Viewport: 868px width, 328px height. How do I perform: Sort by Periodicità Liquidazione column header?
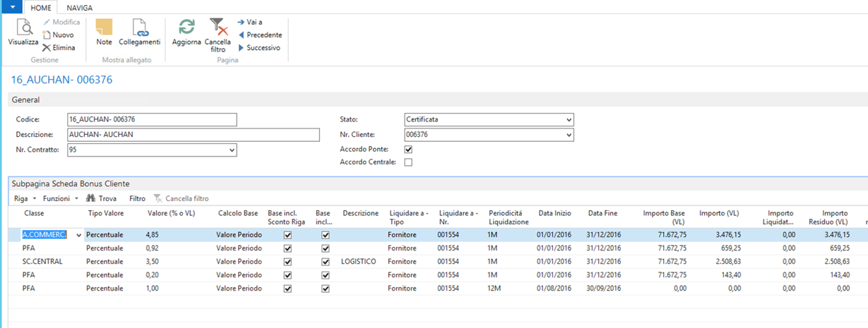pyautogui.click(x=509, y=217)
